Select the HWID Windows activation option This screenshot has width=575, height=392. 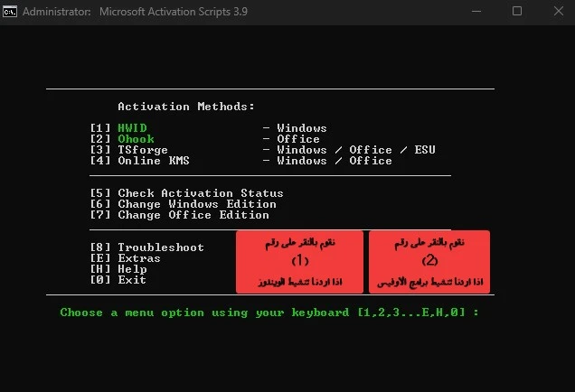[132, 128]
